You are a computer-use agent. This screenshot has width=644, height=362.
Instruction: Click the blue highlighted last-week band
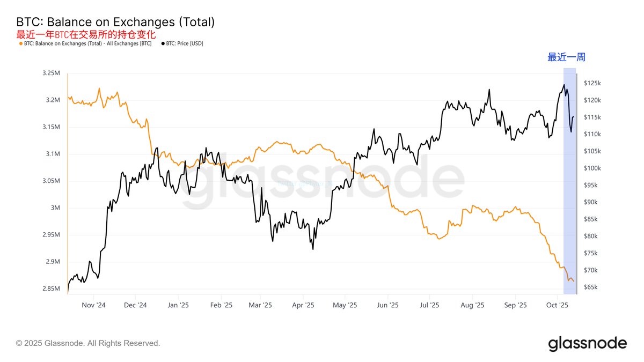(569, 181)
